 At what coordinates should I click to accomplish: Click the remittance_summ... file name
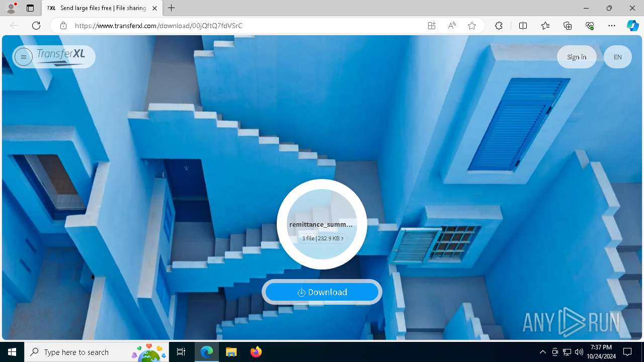point(321,224)
